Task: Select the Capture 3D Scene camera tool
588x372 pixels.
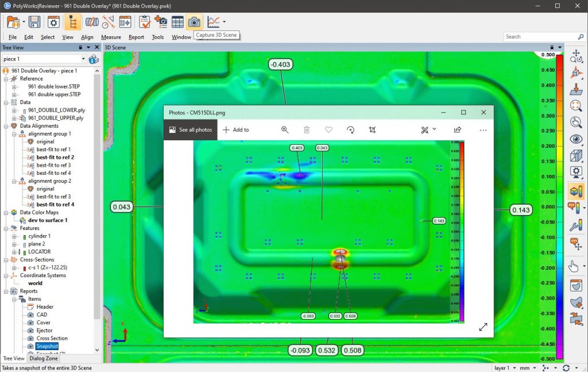Action: [x=194, y=22]
